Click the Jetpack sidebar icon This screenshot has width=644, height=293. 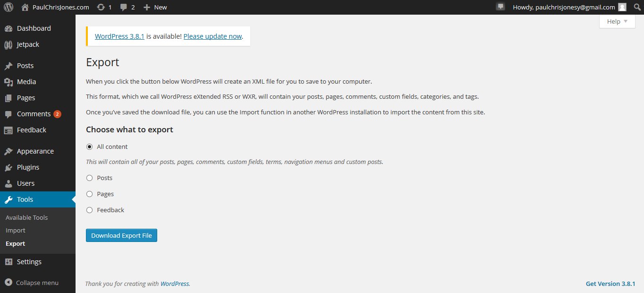click(x=8, y=44)
